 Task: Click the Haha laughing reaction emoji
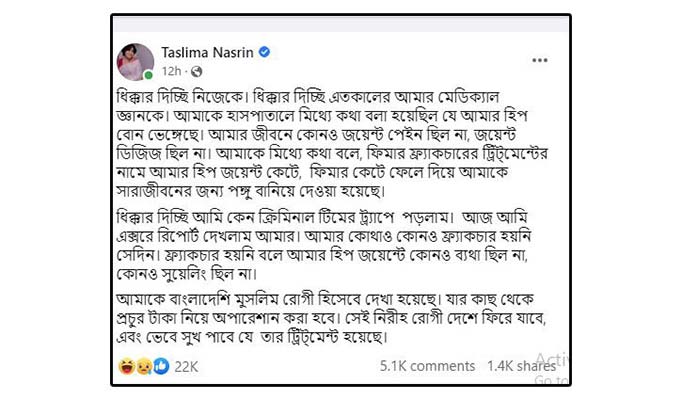(126, 367)
